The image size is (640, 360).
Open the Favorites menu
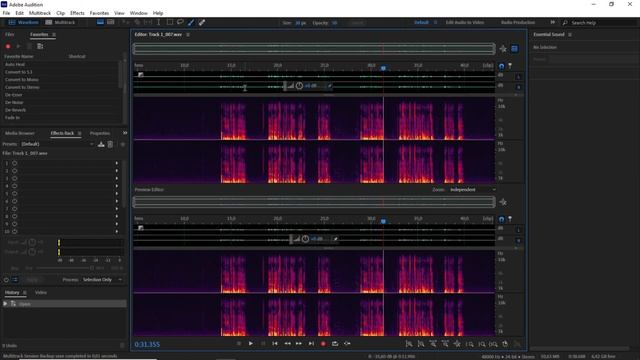(x=99, y=13)
